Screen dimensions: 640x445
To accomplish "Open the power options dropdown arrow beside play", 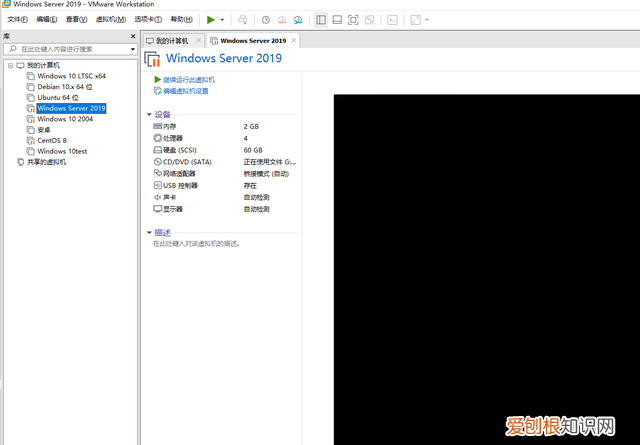I will pyautogui.click(x=222, y=20).
